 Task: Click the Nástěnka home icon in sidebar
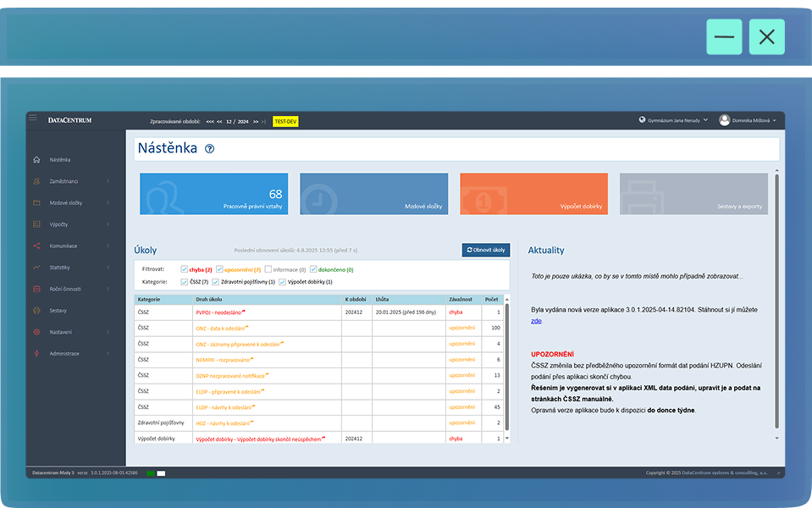[x=36, y=159]
